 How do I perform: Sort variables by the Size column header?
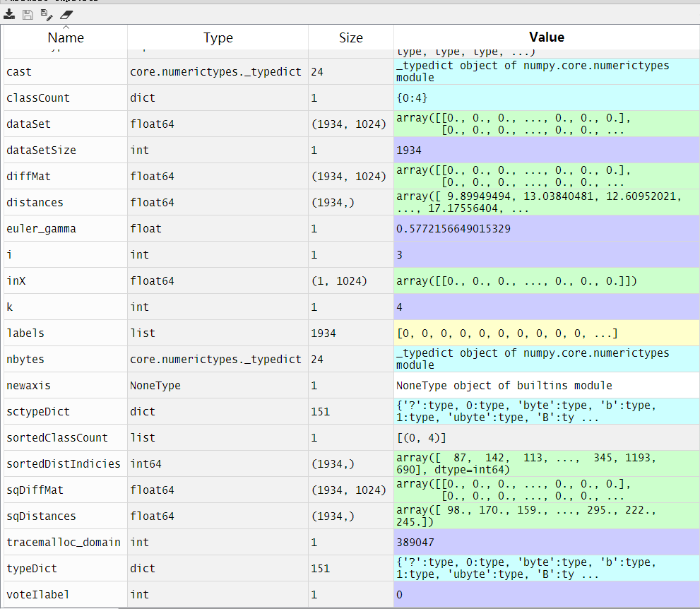pyautogui.click(x=351, y=37)
